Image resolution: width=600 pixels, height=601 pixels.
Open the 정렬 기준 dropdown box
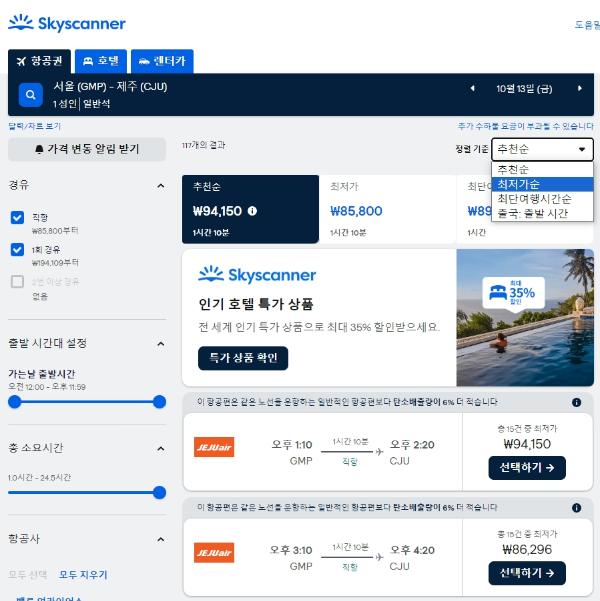[542, 149]
